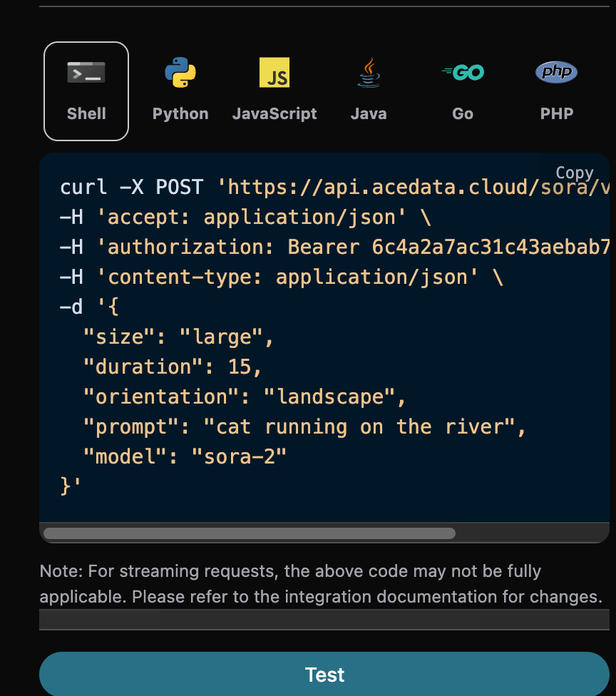Click the code block horizontal scrollbar
616x696 pixels.
click(249, 533)
